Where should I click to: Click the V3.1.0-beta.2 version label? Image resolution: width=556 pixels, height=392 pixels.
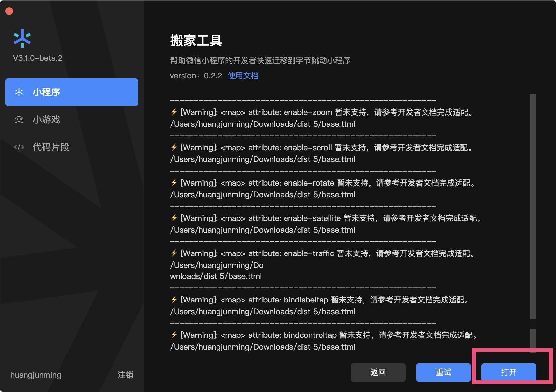click(x=38, y=58)
